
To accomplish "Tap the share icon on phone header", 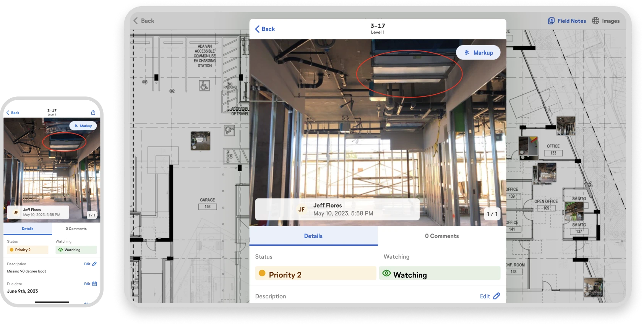I will [93, 112].
